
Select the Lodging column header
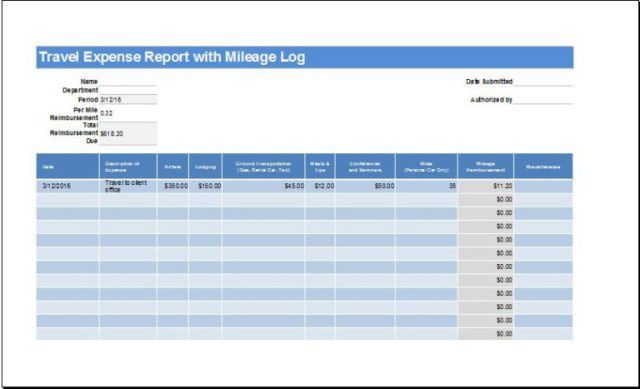point(205,166)
